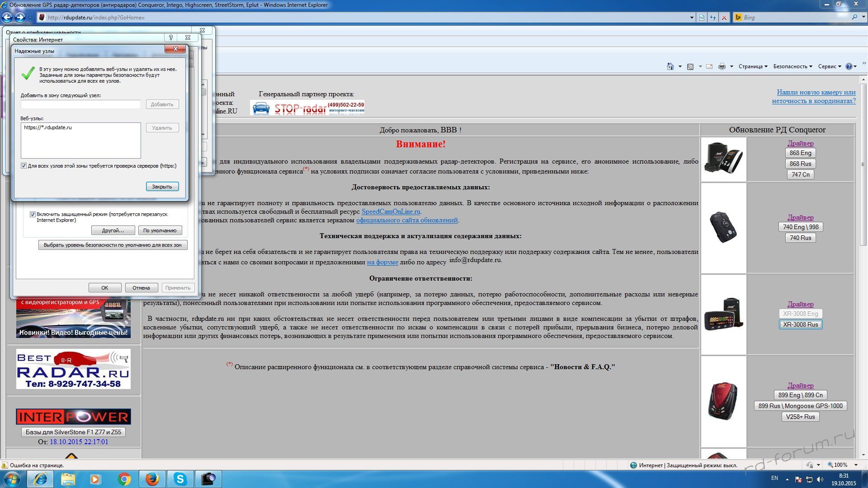868x488 pixels.
Task: Open Firefox from the taskbar
Action: coord(152,479)
